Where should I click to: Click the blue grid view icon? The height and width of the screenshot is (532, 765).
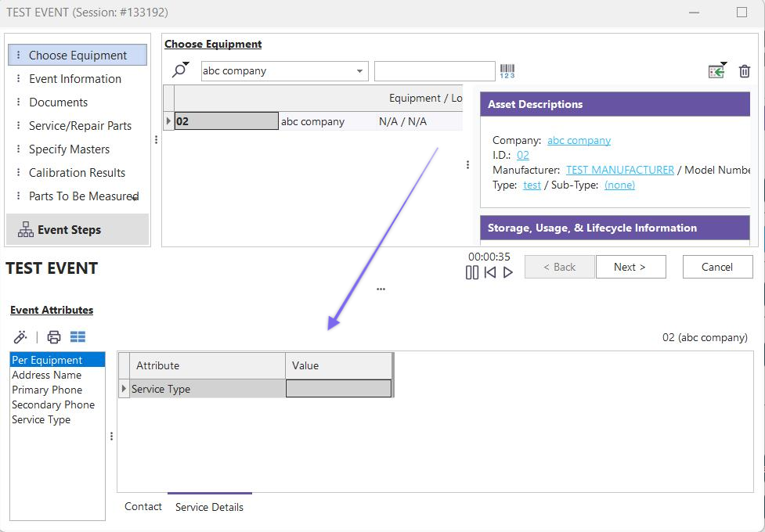pos(78,337)
